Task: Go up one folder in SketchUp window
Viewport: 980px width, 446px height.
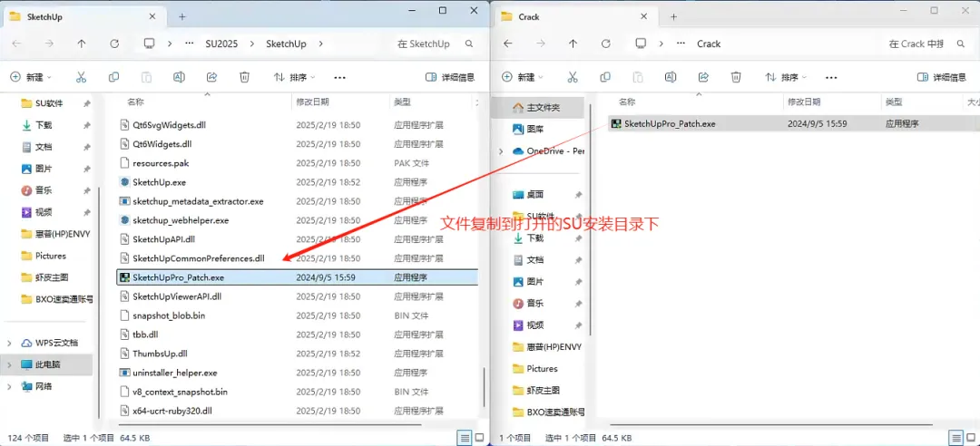Action: pos(82,44)
